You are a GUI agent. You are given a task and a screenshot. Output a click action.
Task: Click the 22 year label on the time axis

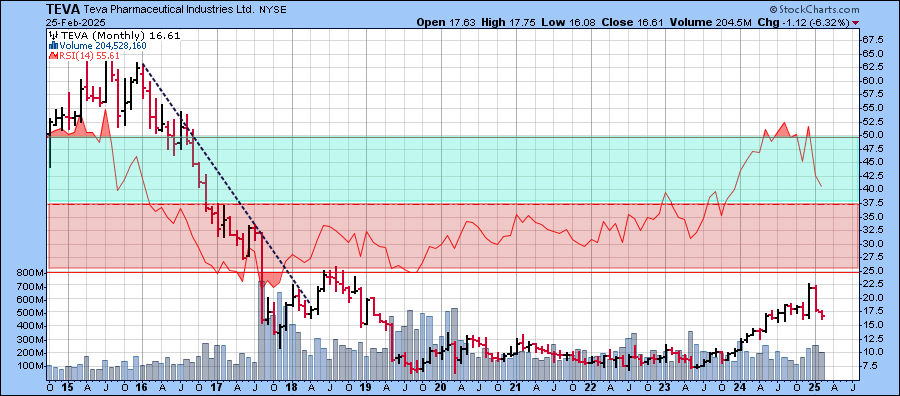[590, 388]
